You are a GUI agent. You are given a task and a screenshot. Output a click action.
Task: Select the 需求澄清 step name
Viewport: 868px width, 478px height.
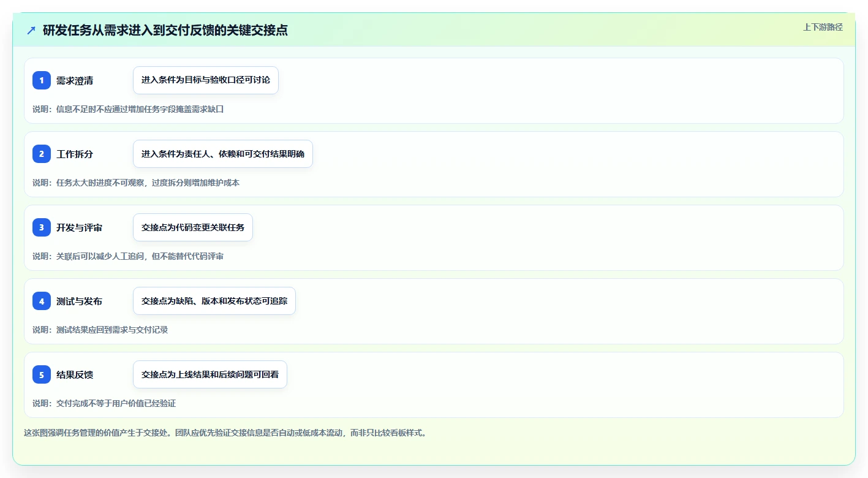[x=75, y=80]
